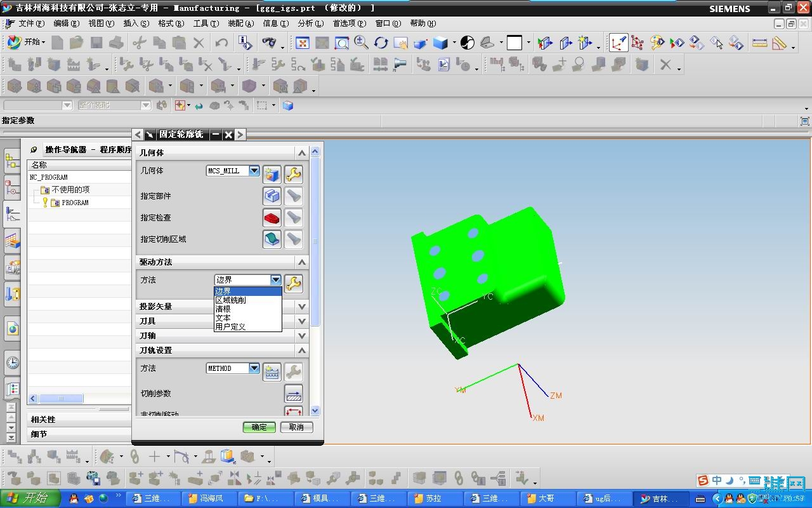
Task: Click the 确定 button
Action: point(259,427)
